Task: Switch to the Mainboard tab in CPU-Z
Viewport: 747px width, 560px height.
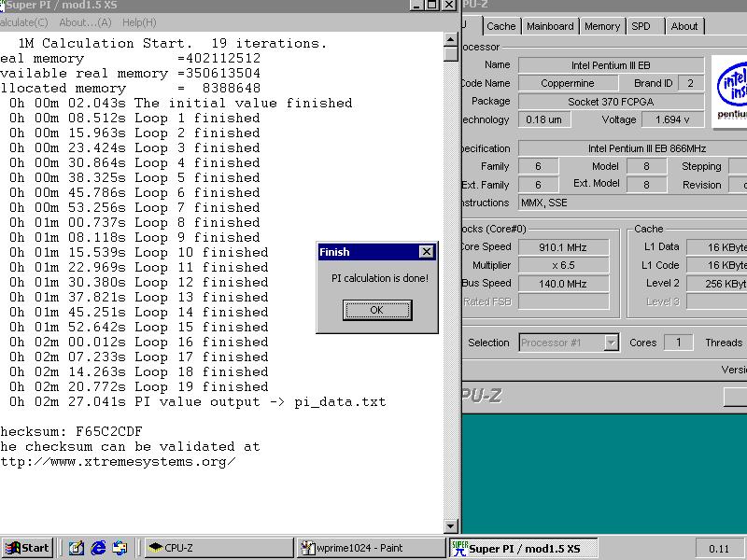Action: point(550,26)
